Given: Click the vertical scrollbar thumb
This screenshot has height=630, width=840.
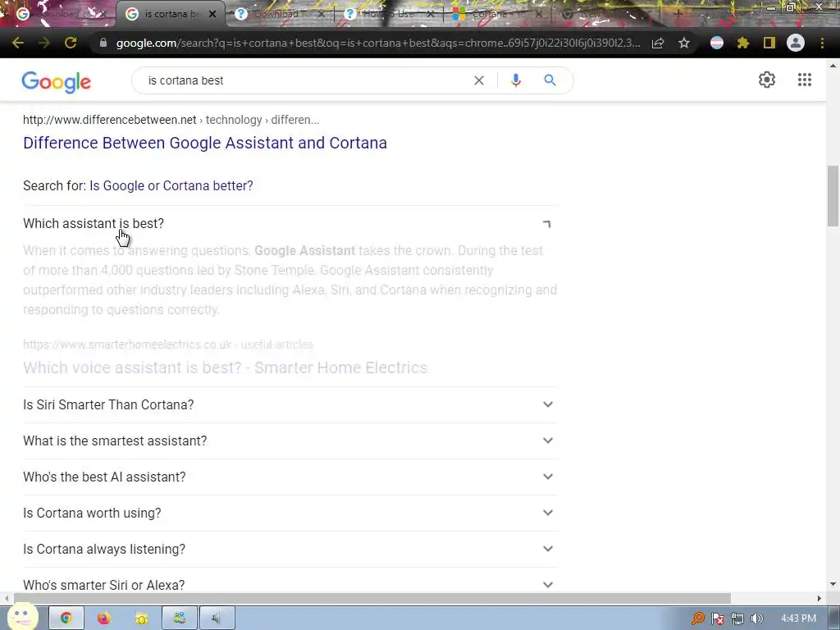Looking at the screenshot, I should 833,196.
